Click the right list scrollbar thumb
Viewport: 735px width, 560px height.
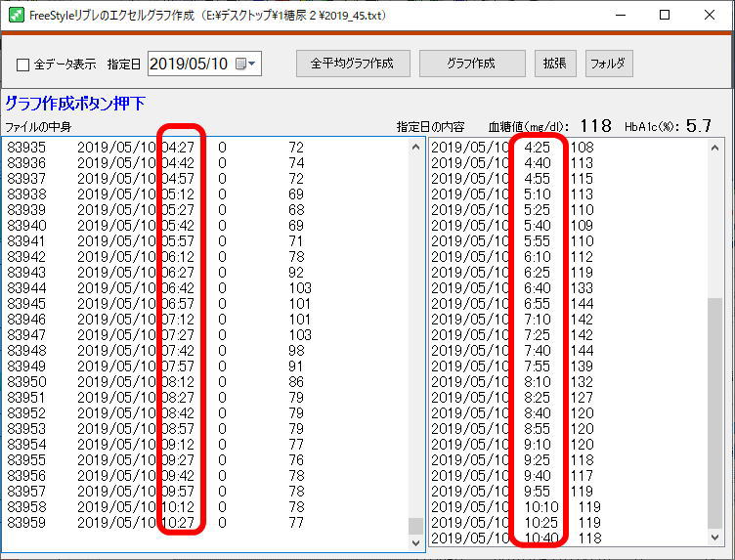point(714,412)
